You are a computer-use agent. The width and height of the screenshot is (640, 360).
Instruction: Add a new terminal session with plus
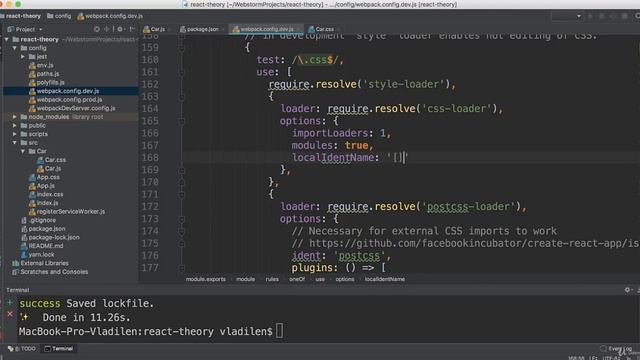[10, 303]
